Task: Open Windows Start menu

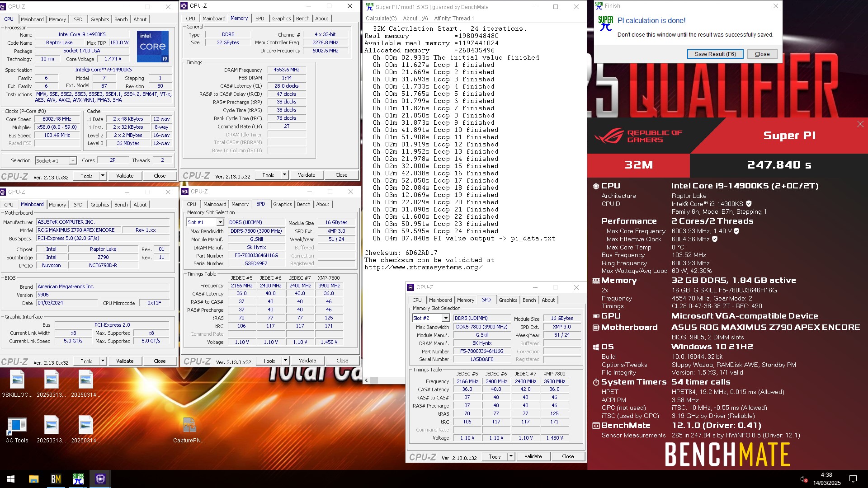Action: [x=11, y=479]
